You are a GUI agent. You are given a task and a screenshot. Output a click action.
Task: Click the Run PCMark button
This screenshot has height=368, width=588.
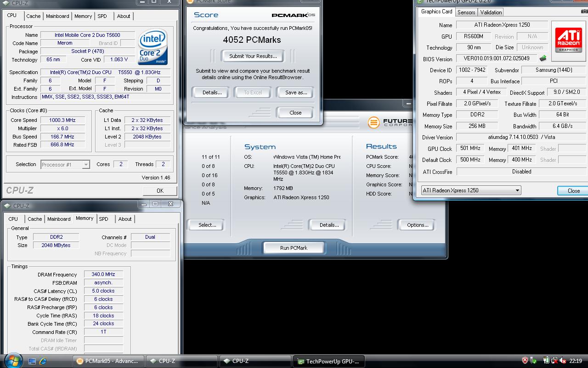(294, 248)
